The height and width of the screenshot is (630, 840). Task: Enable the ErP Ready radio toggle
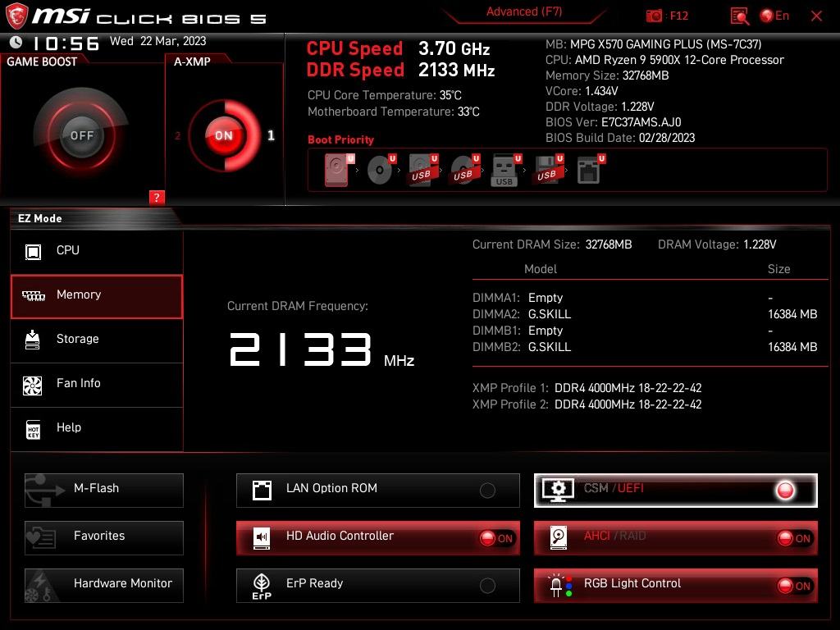pos(487,586)
